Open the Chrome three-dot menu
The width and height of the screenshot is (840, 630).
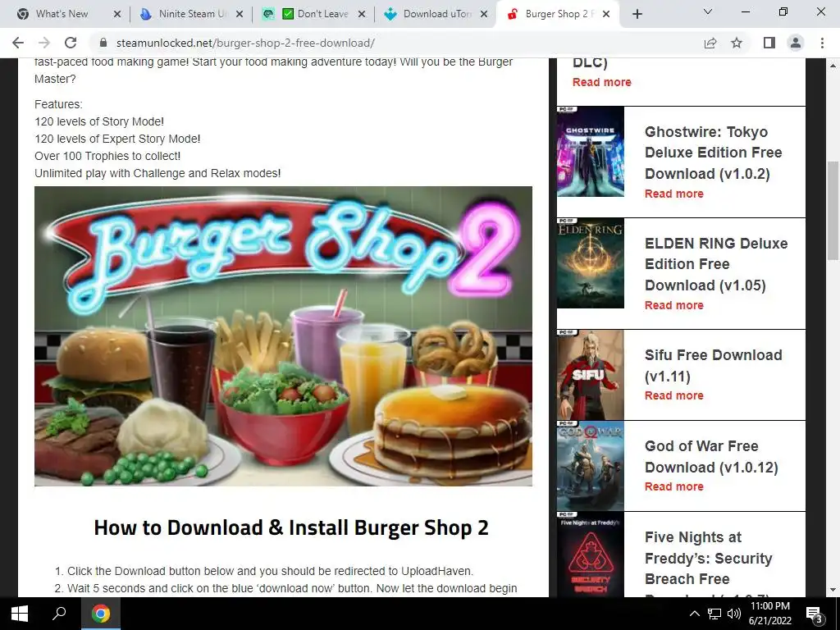tap(822, 43)
